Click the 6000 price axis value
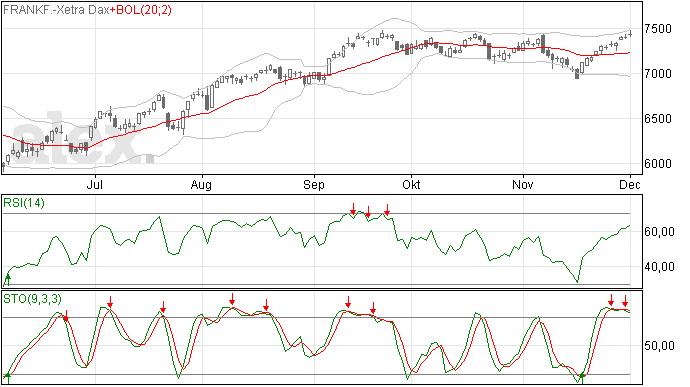This screenshot has width=690, height=387. tap(658, 163)
